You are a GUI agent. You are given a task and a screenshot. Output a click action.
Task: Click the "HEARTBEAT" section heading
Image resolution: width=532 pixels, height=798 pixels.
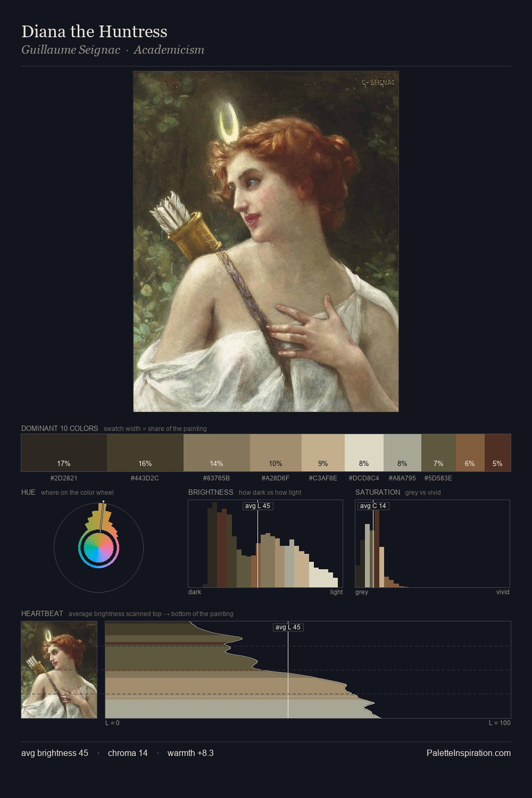(x=42, y=613)
